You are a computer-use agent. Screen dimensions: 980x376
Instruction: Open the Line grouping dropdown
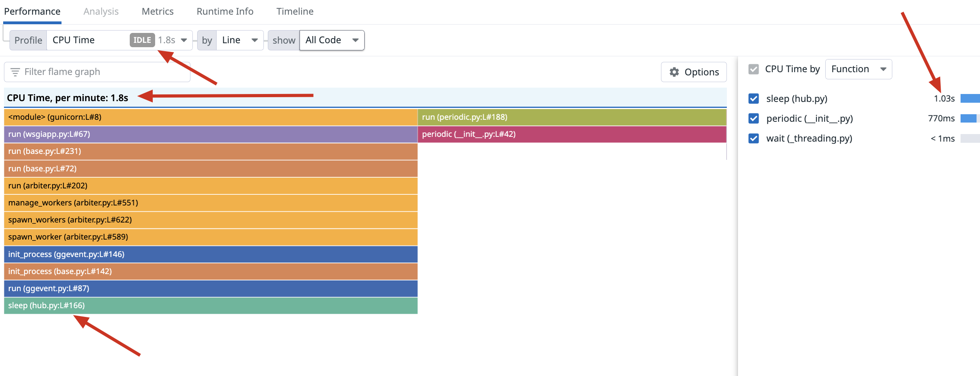[x=240, y=40]
